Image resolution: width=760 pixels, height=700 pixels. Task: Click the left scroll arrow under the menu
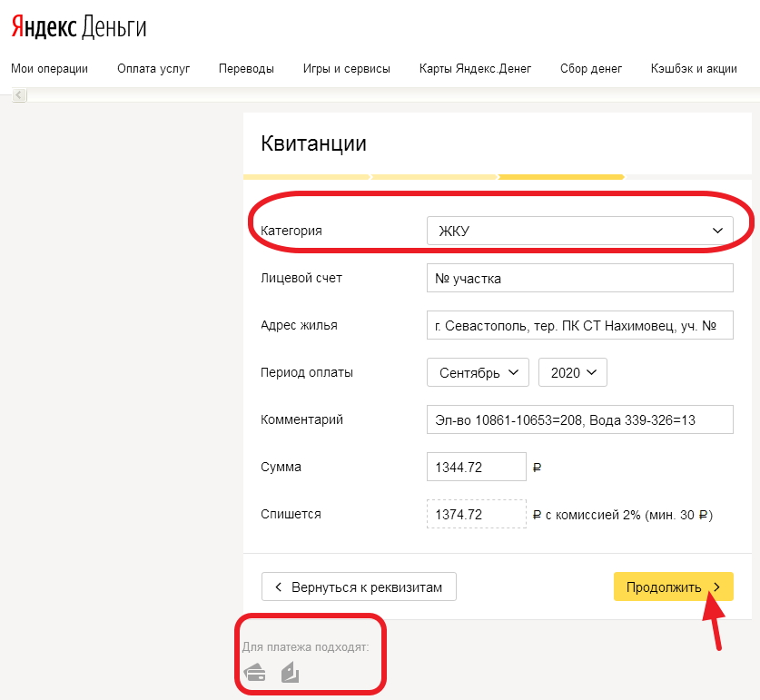[19, 95]
